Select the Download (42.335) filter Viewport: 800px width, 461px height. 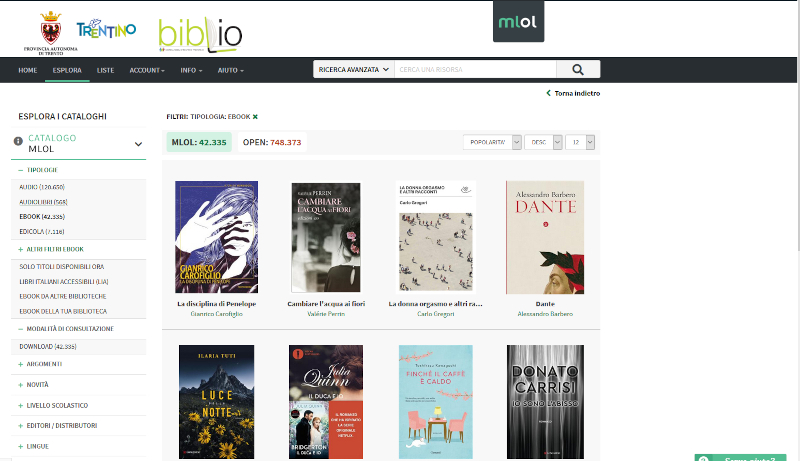coord(48,346)
